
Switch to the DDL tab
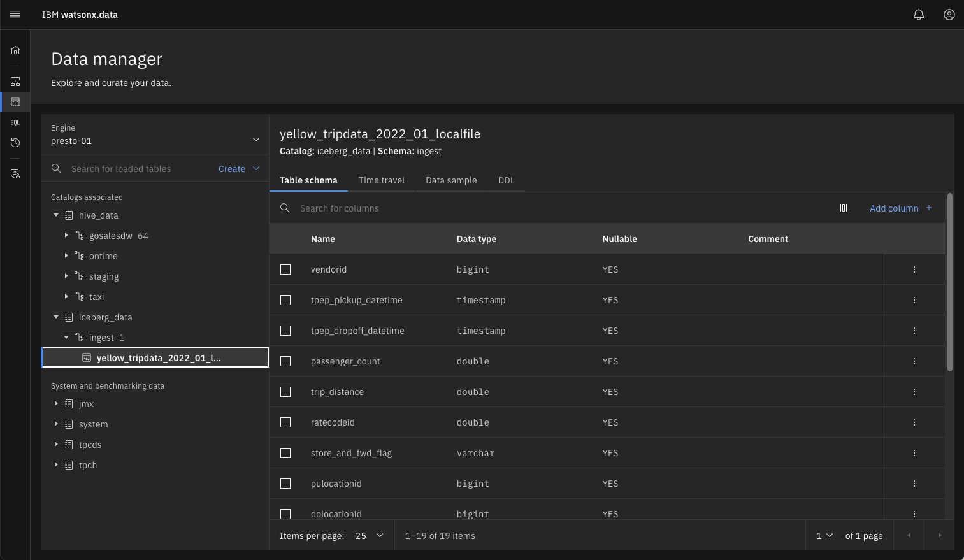click(x=507, y=180)
